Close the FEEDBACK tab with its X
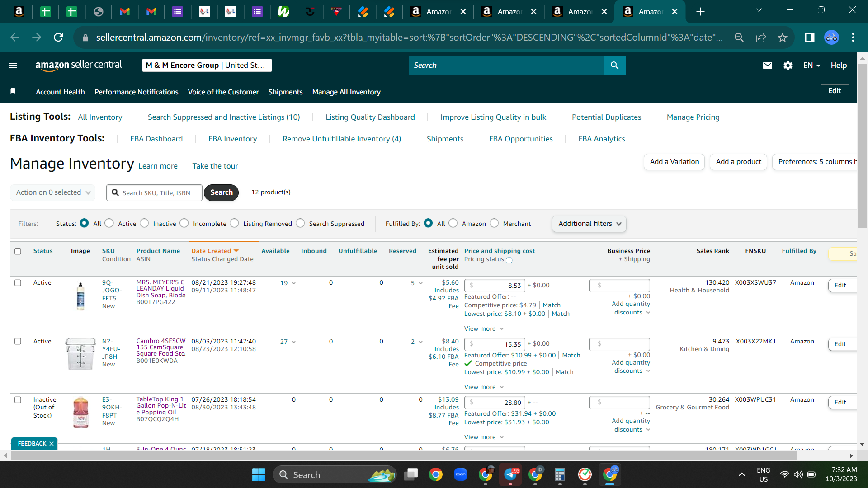868x488 pixels. pyautogui.click(x=52, y=444)
